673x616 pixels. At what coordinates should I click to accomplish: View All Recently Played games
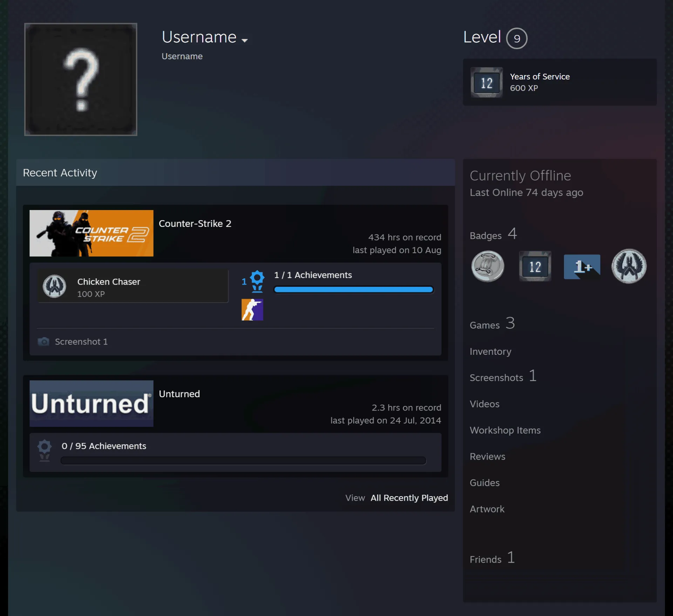pos(409,498)
